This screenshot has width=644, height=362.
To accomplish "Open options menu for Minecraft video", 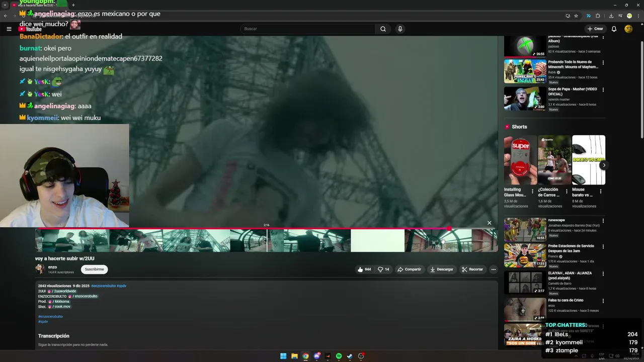I will (603, 63).
